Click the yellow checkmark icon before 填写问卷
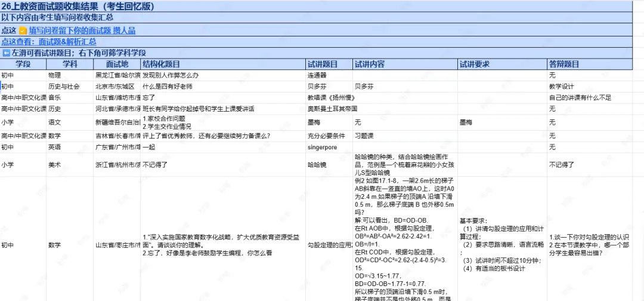This screenshot has height=301, width=644. [23, 31]
